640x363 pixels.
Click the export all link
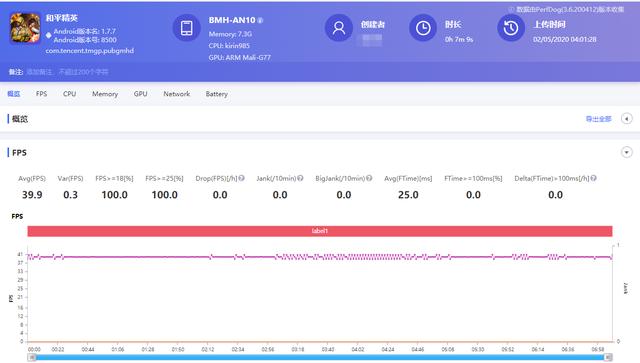pyautogui.click(x=598, y=119)
